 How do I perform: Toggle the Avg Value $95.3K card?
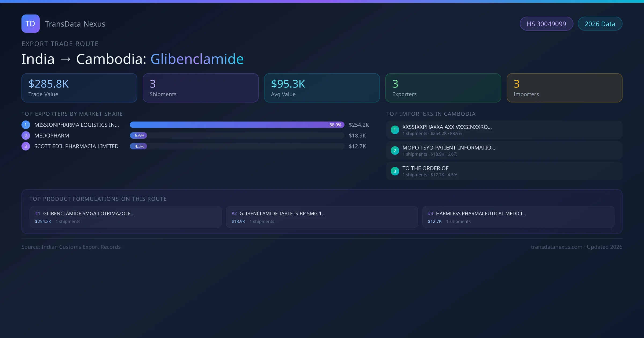click(x=322, y=88)
